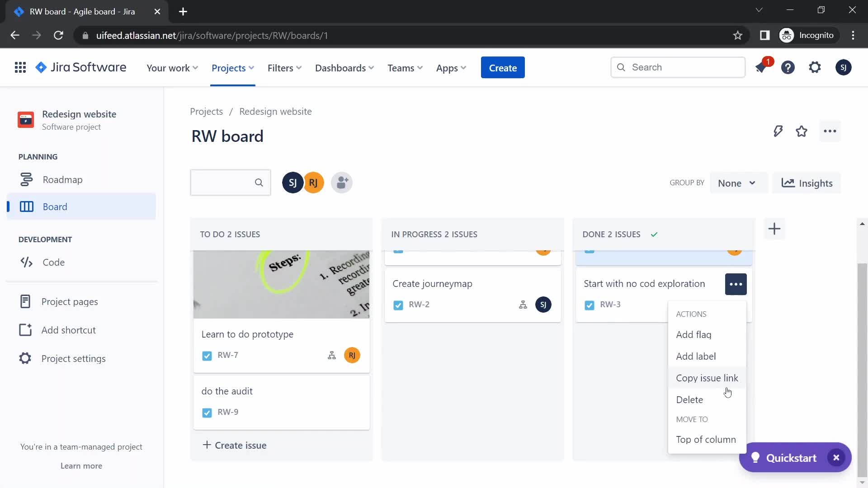This screenshot has height=488, width=868.
Task: Click the Roadmap icon in sidebar
Action: [26, 179]
